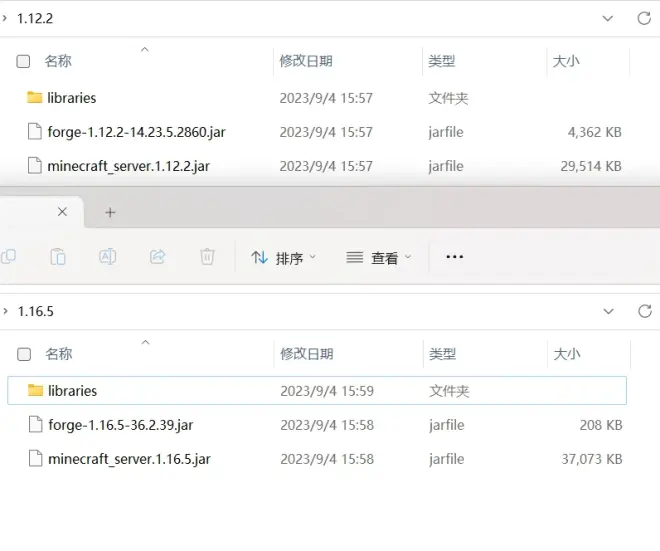
Task: Click the 37,073 KB size value
Action: [592, 459]
